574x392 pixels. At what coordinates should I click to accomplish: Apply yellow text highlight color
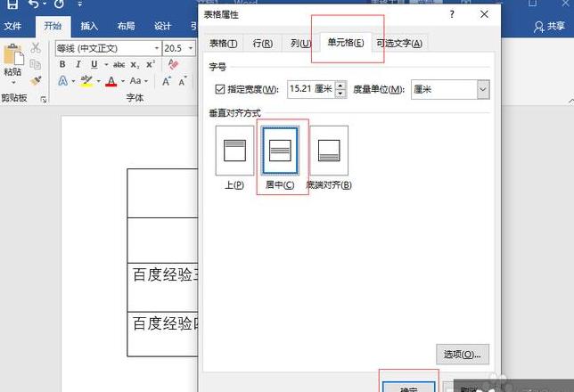[86, 81]
